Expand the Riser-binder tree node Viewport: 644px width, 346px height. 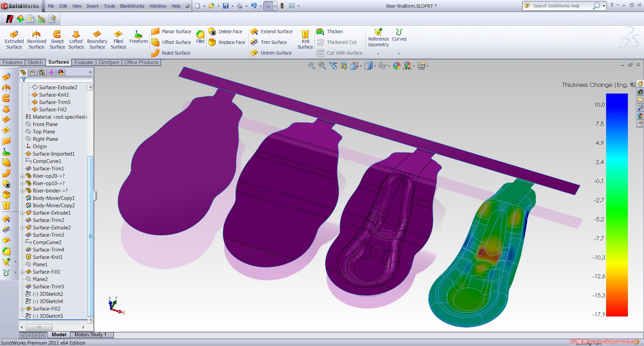pos(22,191)
